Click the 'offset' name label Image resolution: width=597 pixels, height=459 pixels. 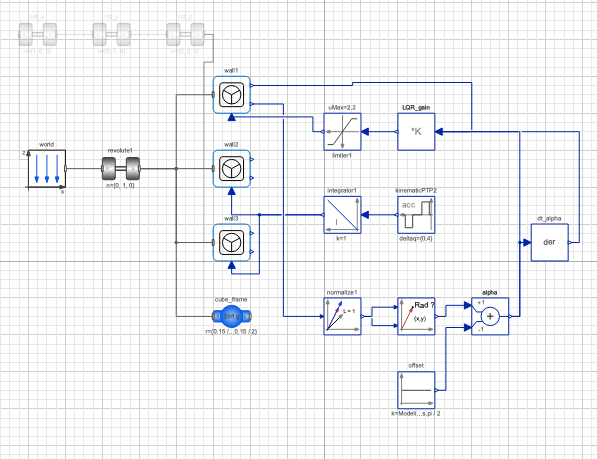[416, 365]
